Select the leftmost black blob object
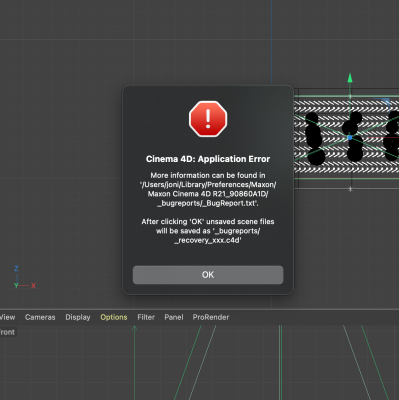 pyautogui.click(x=314, y=139)
